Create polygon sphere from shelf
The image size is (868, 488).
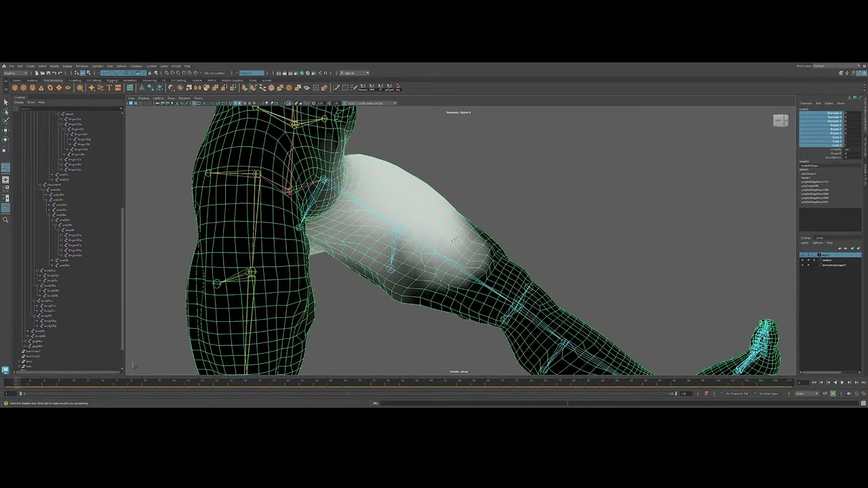tap(14, 87)
